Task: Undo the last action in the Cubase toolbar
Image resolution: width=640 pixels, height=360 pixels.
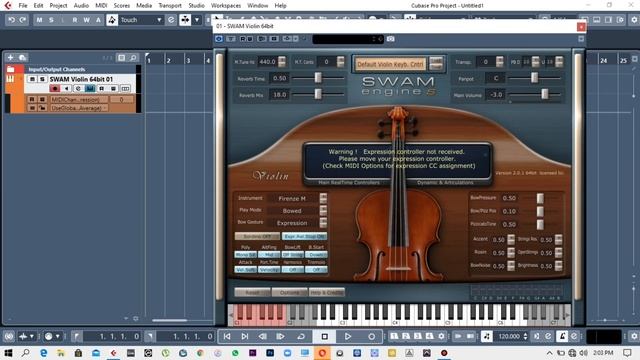Action: click(11, 20)
